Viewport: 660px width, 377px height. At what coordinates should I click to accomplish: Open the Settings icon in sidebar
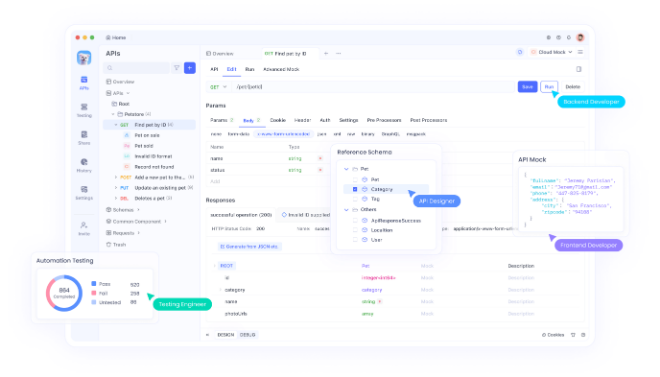[x=84, y=193]
